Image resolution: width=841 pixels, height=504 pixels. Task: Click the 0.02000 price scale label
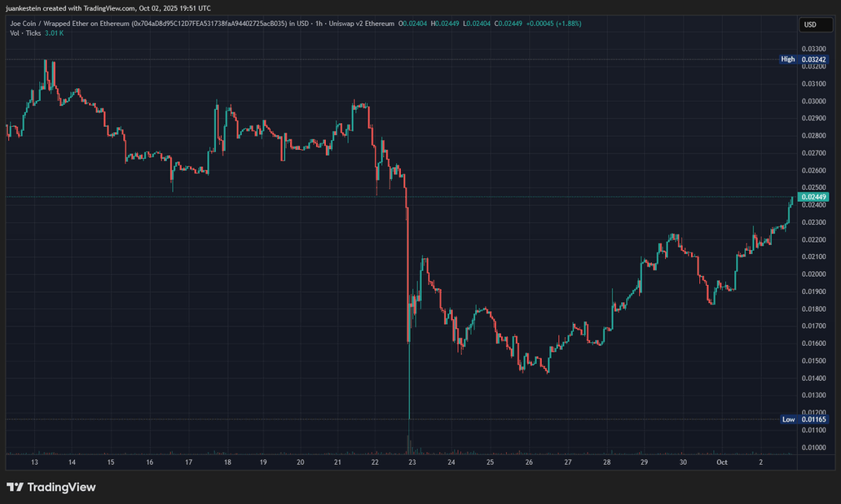(x=813, y=274)
